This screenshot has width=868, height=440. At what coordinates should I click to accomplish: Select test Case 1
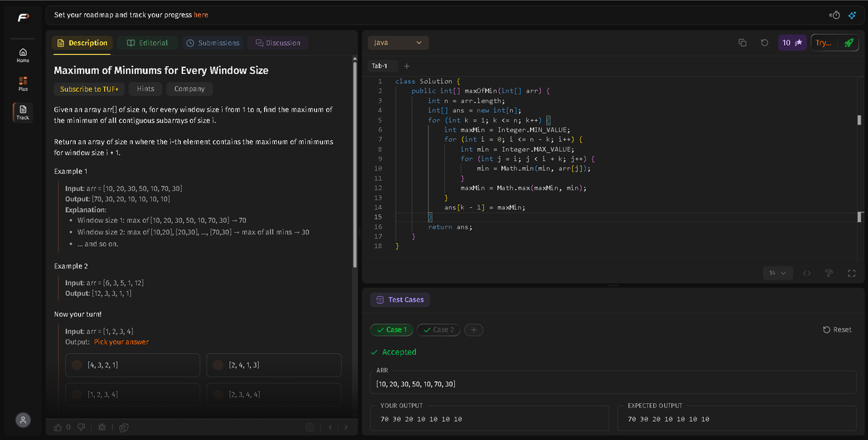pos(391,330)
